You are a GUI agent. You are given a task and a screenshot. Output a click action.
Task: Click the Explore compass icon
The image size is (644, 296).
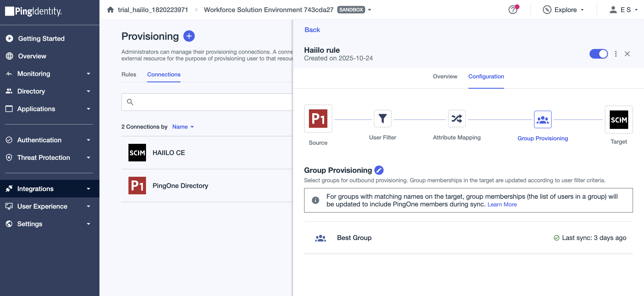click(x=547, y=10)
